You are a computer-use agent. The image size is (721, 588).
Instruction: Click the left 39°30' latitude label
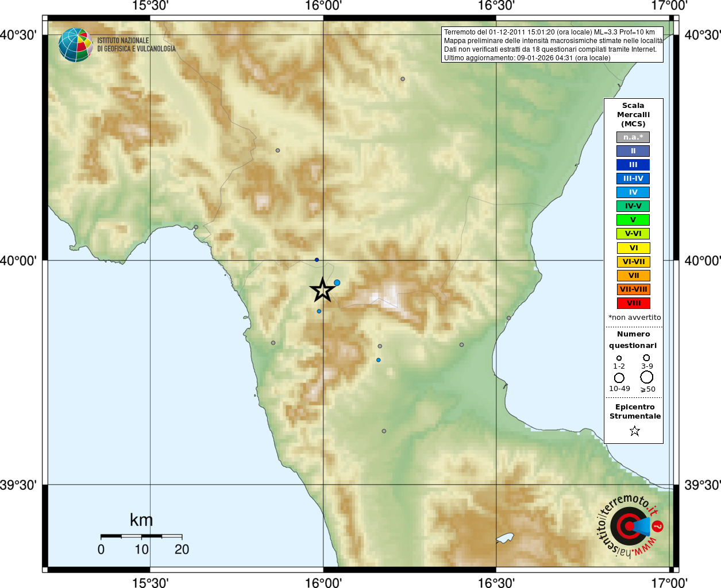pos(18,485)
